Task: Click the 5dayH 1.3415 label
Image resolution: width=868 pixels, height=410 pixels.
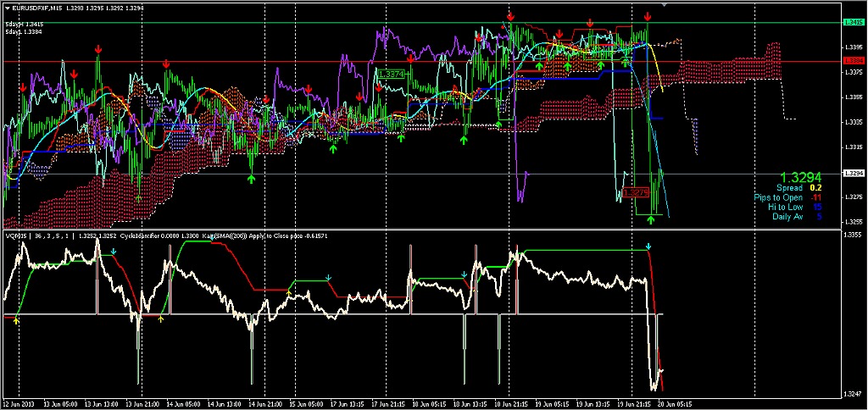Action: [x=24, y=25]
